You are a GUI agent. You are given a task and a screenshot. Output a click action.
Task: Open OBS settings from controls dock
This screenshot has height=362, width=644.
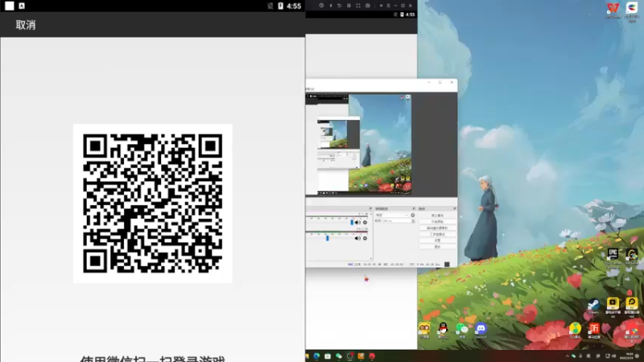pyautogui.click(x=437, y=240)
